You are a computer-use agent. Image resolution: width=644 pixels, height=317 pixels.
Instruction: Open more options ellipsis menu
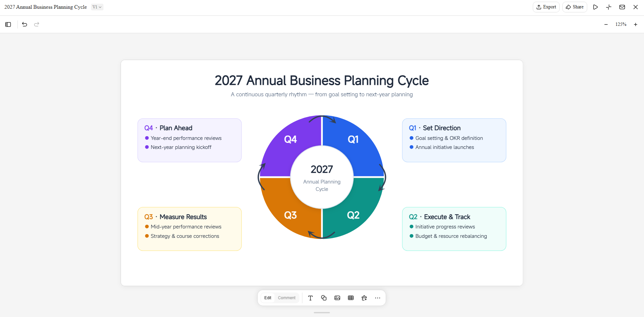(x=378, y=298)
